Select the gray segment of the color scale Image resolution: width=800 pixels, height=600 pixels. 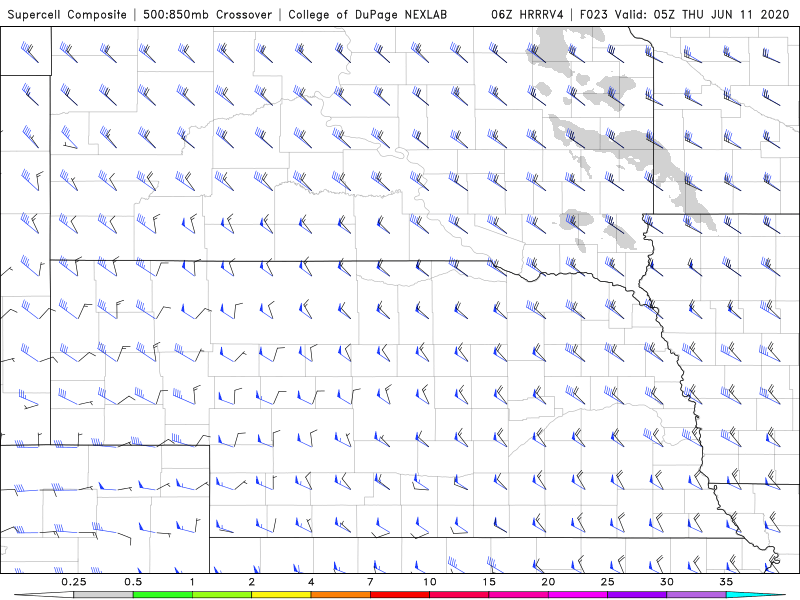click(x=103, y=595)
